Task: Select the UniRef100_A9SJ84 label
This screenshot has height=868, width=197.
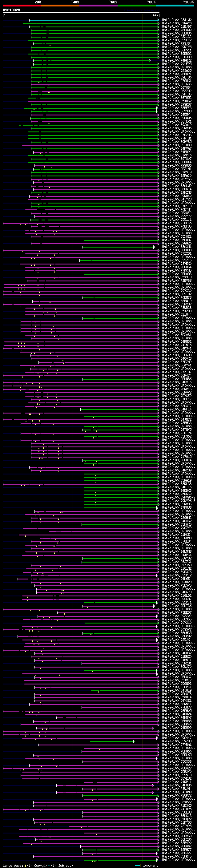Action: pos(176,43)
